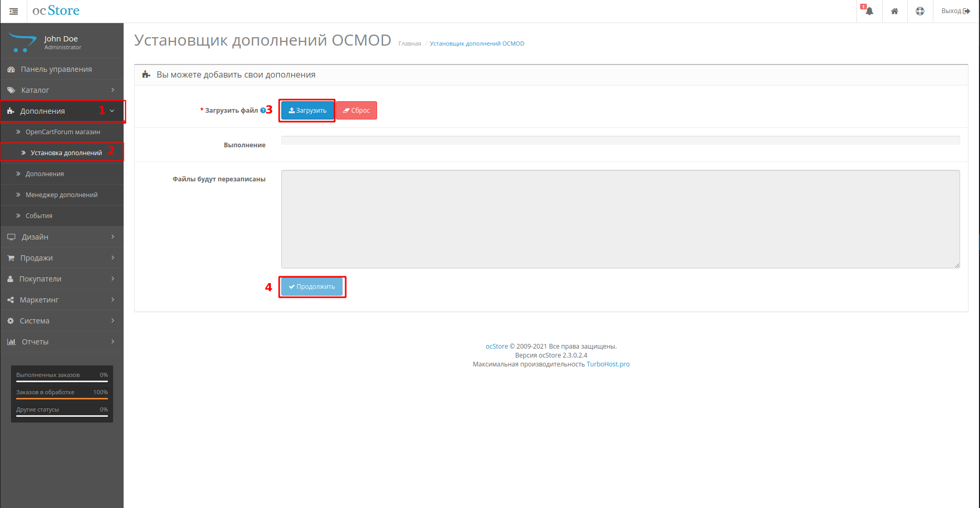Screen dimensions: 980x508
Task: Click the John Doe profile cart icon
Action: [23, 42]
